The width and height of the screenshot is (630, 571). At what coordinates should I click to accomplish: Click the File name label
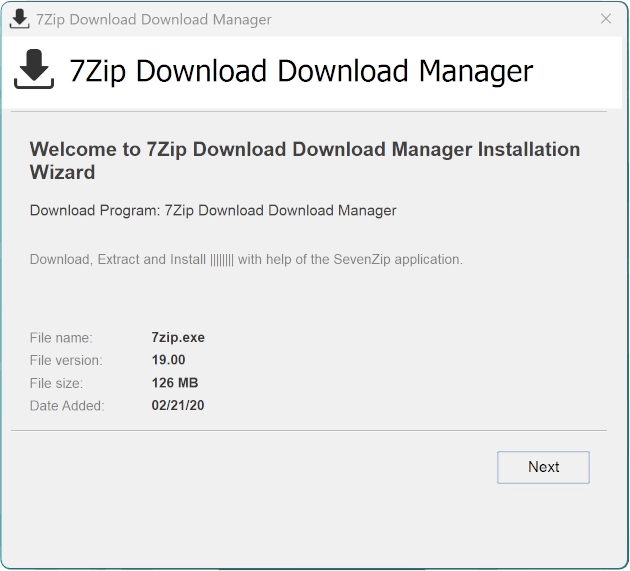[x=61, y=338]
